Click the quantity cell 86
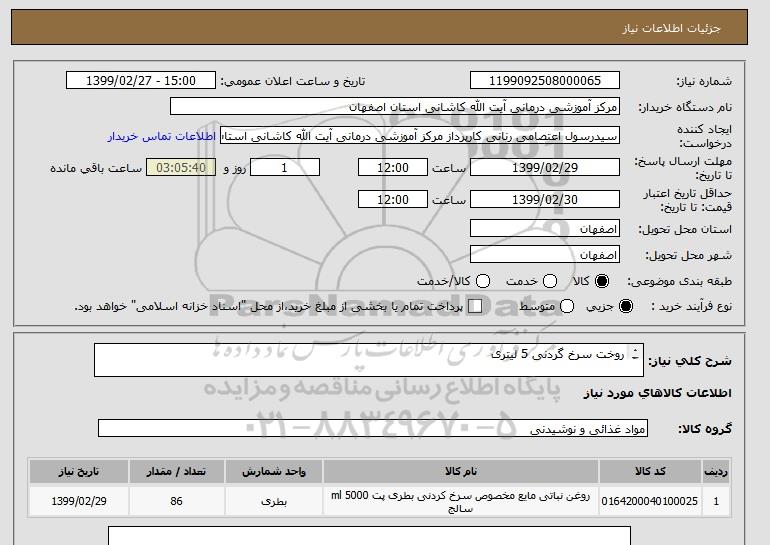The height and width of the screenshot is (545, 770). [x=176, y=501]
